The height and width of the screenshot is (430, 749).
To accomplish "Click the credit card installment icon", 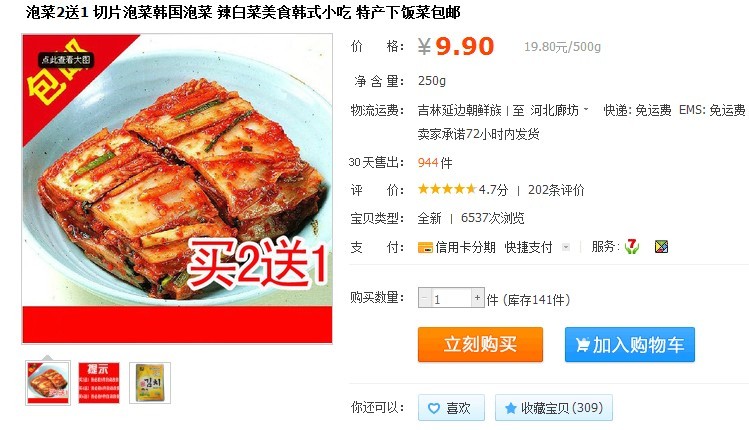I will tap(425, 247).
